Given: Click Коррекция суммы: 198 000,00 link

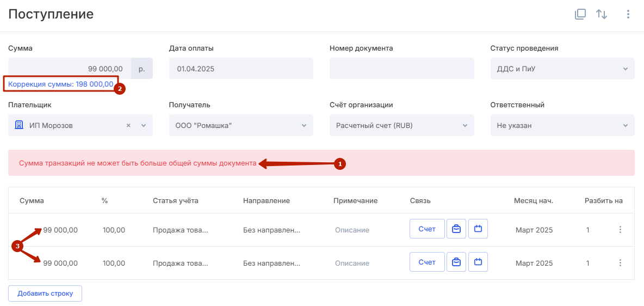Looking at the screenshot, I should coord(61,84).
